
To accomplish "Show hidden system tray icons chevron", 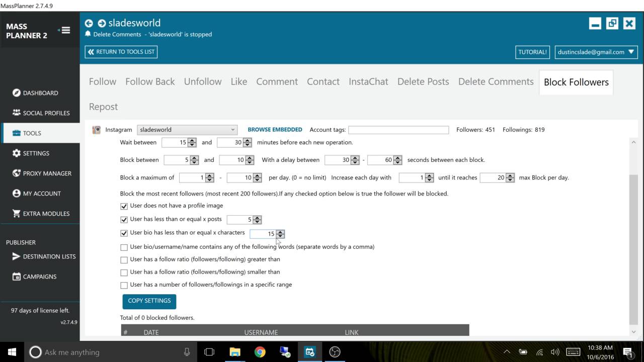I will click(x=507, y=352).
